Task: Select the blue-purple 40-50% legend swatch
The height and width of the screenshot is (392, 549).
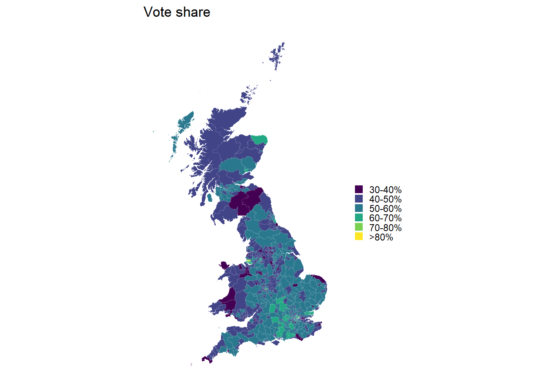Action: point(359,199)
